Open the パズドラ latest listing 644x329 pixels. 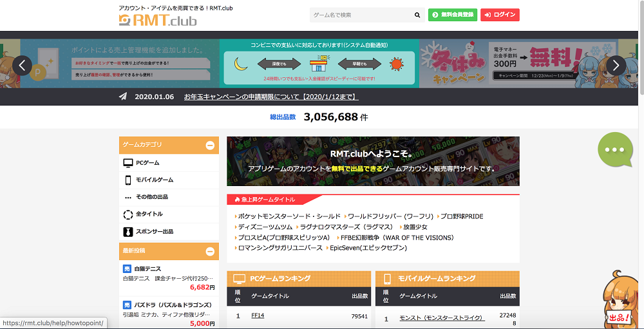169,314
